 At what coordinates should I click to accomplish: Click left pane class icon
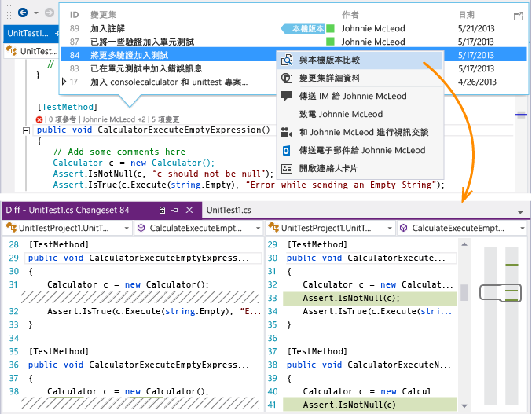coord(11,227)
